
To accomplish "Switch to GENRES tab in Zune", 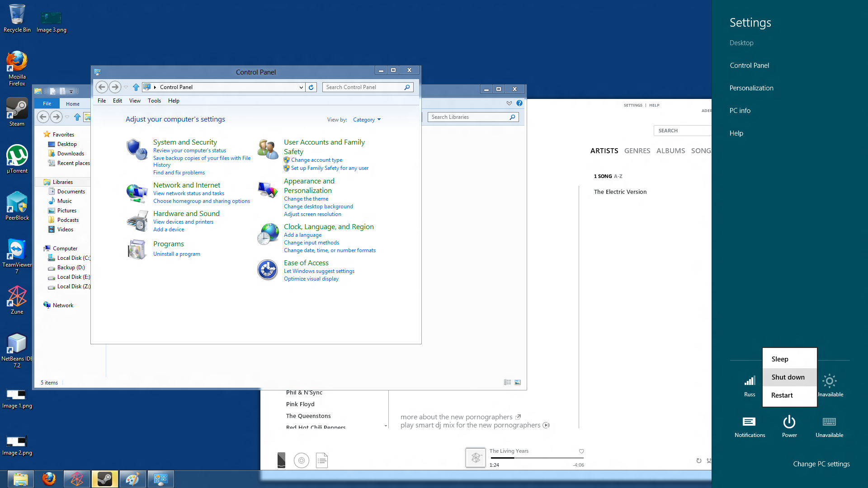I will point(637,151).
